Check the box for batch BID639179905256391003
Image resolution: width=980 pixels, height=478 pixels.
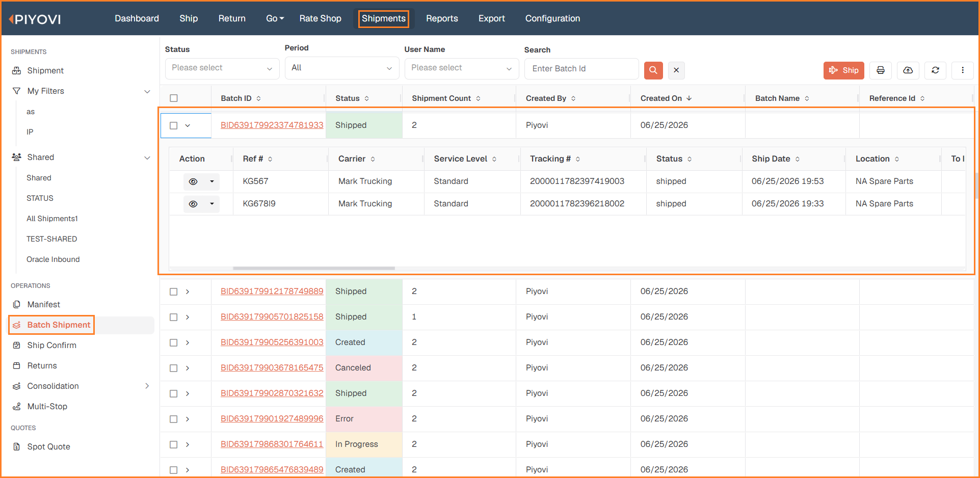pyautogui.click(x=174, y=342)
